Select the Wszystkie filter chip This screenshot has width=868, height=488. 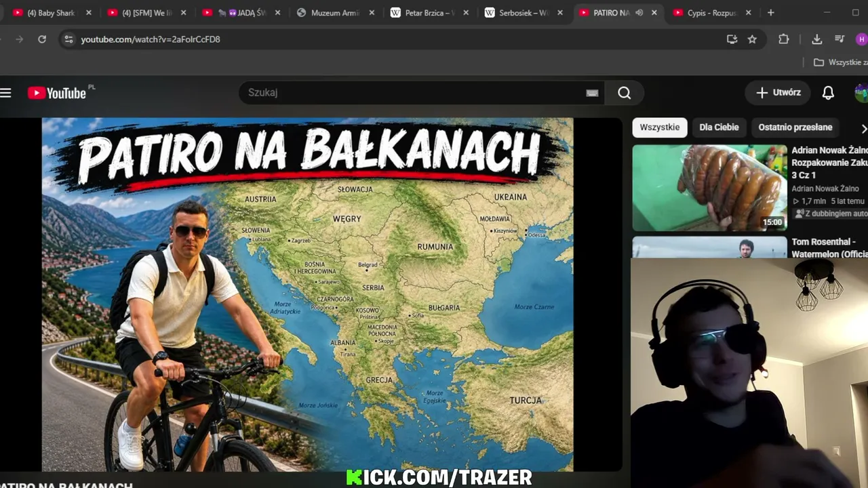click(x=660, y=127)
